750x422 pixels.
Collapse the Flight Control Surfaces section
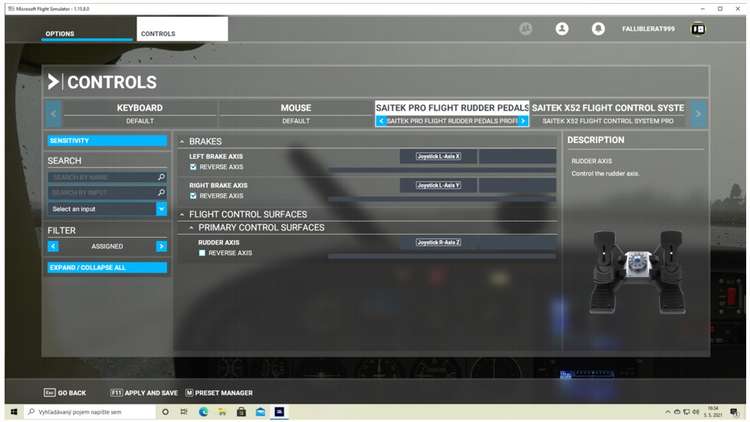pyautogui.click(x=182, y=214)
